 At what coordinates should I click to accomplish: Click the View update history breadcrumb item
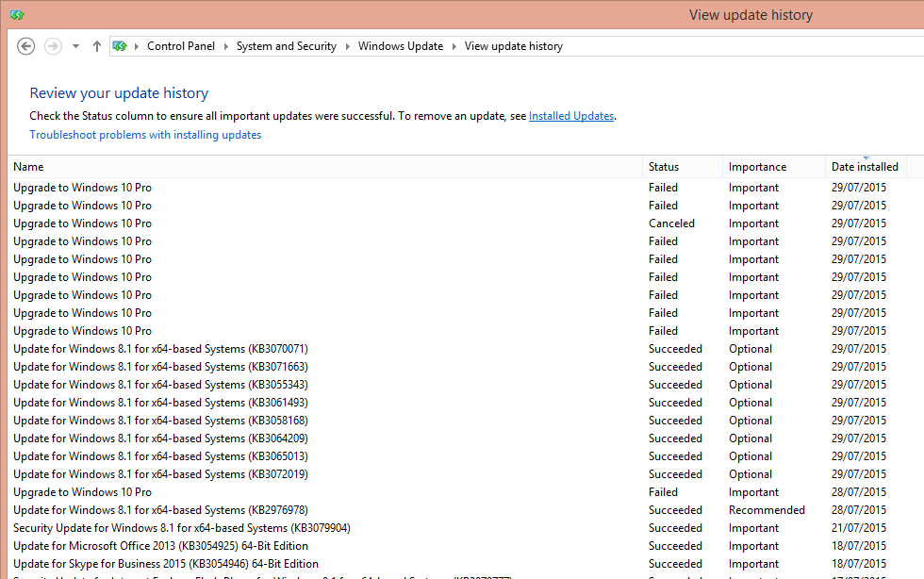pyautogui.click(x=514, y=46)
